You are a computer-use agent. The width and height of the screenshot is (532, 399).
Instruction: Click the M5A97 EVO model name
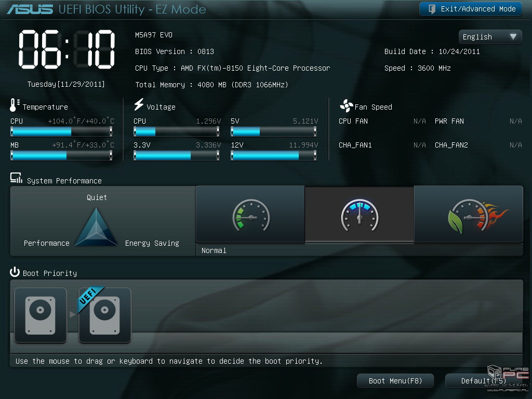154,35
